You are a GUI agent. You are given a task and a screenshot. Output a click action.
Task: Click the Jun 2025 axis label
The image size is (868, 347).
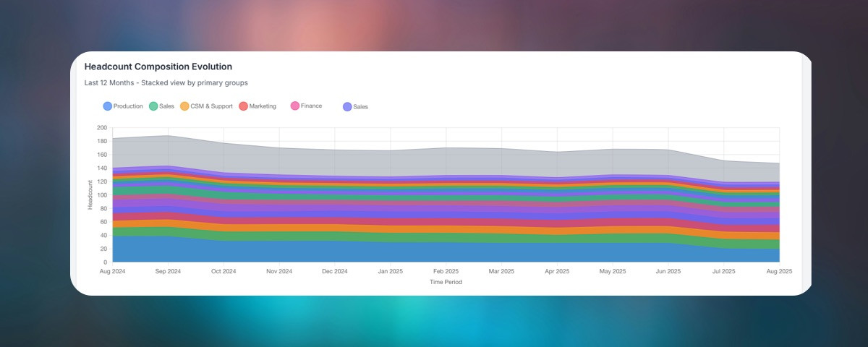point(668,272)
